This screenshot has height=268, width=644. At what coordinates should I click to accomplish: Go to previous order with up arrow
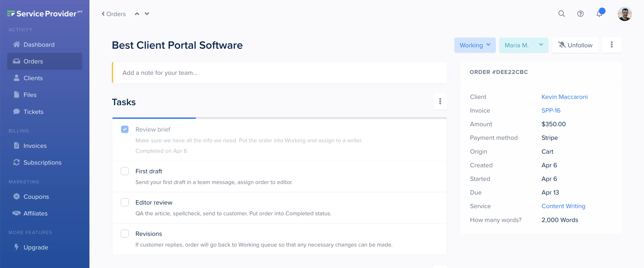pyautogui.click(x=137, y=14)
